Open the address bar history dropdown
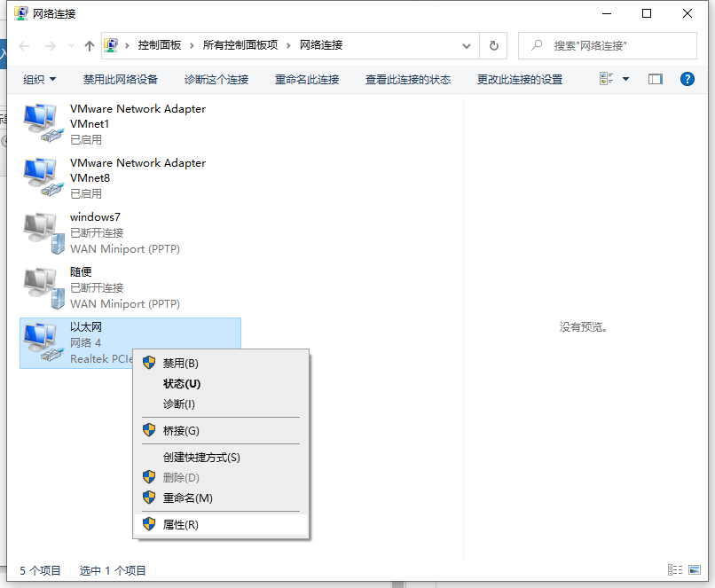This screenshot has width=715, height=588. click(x=467, y=45)
